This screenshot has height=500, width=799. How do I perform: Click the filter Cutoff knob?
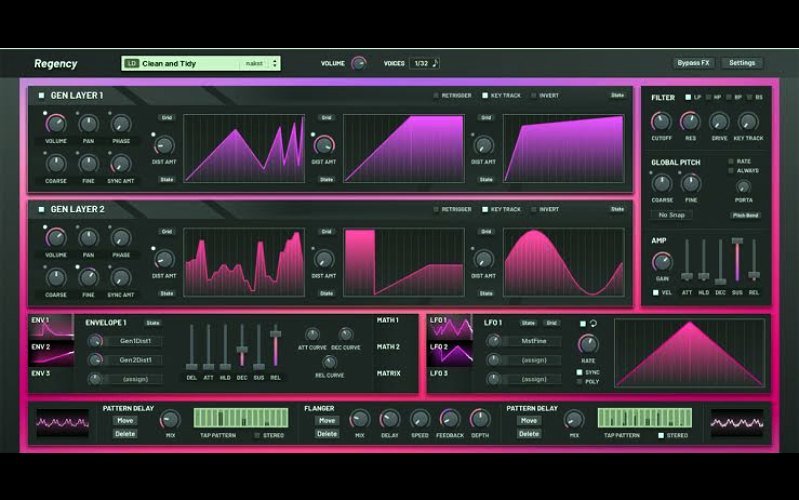661,122
